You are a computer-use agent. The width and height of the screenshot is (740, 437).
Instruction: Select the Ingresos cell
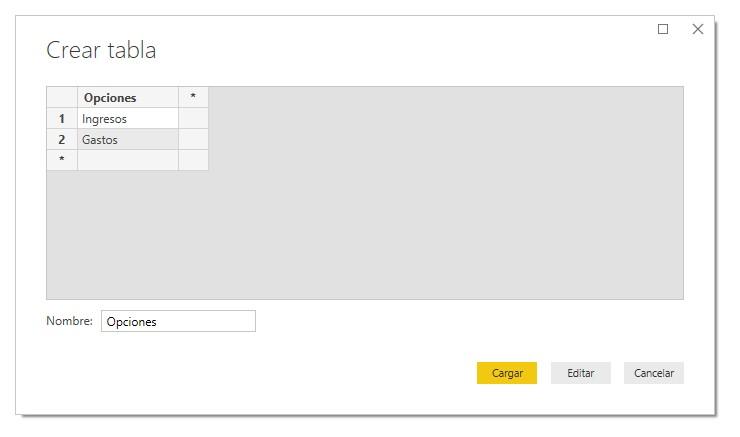coord(128,119)
